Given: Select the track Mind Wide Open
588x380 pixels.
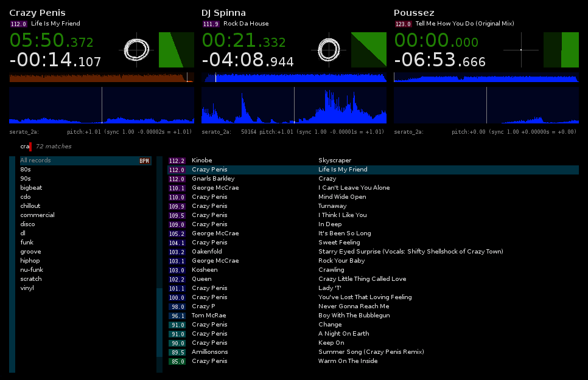Looking at the screenshot, I should point(373,197).
